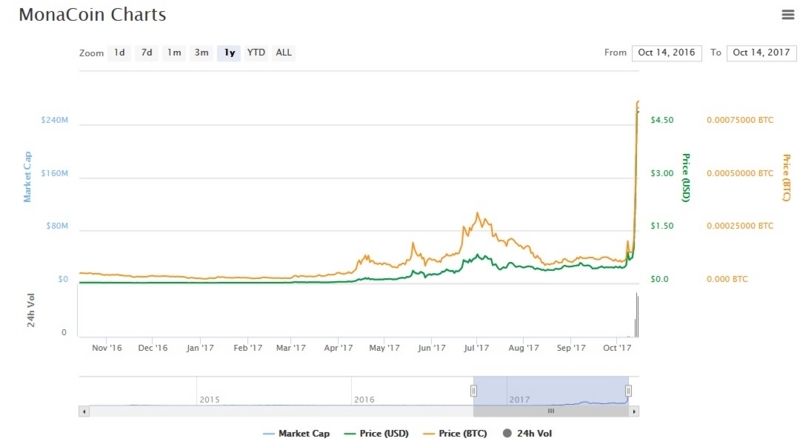Click the 2015 label in navigator
The image size is (800, 444).
[209, 400]
